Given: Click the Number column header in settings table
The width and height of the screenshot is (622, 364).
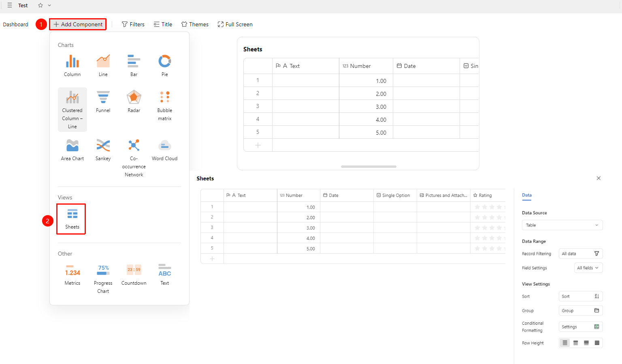Looking at the screenshot, I should click(x=298, y=195).
